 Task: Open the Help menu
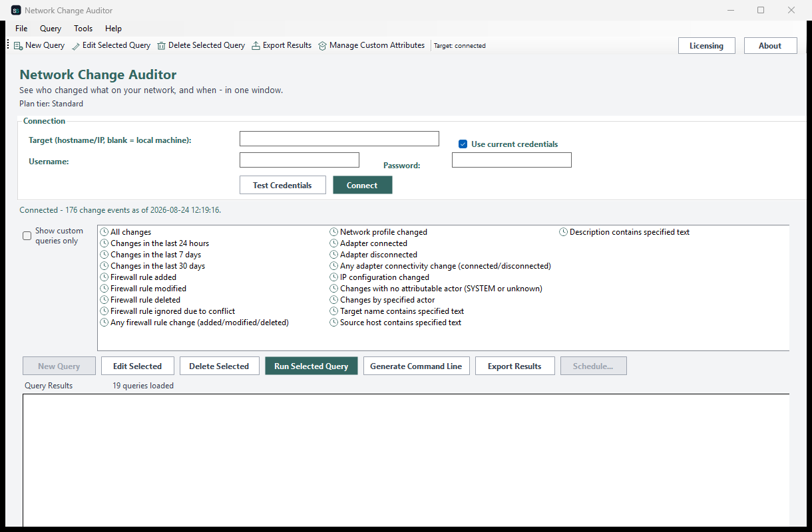(x=114, y=29)
